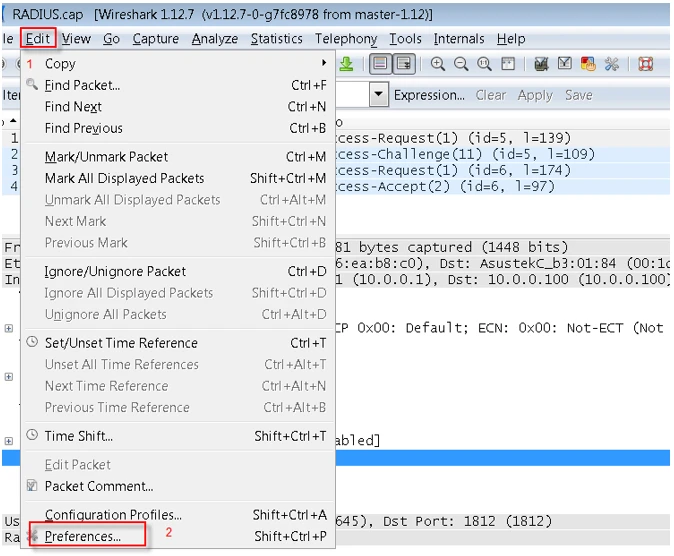Click the wrench Preferences toolbar icon
The height and width of the screenshot is (556, 674).
coord(611,64)
